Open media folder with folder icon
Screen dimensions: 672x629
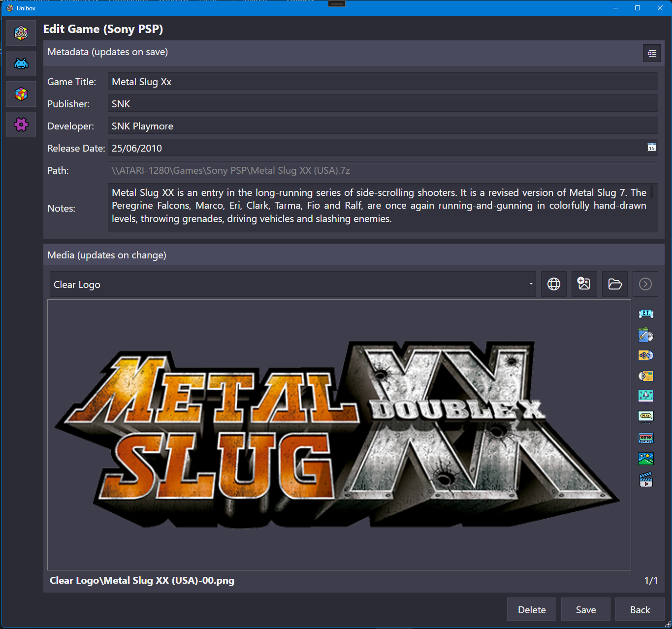(x=615, y=284)
